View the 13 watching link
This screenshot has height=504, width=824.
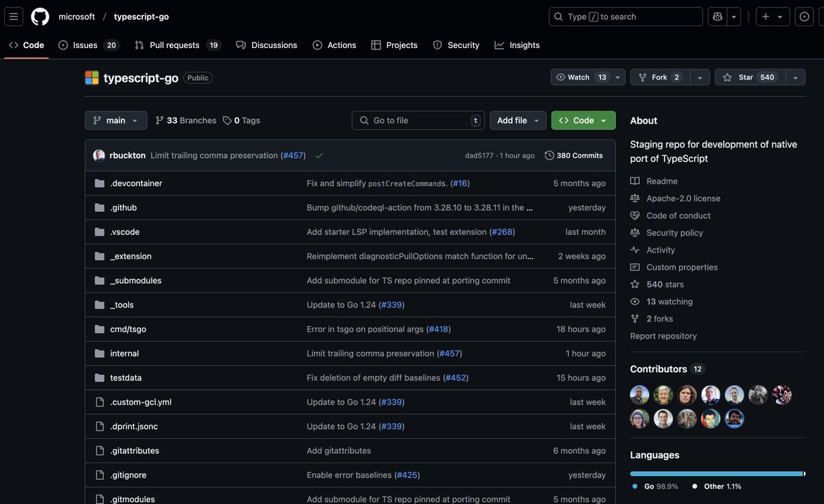pyautogui.click(x=662, y=301)
